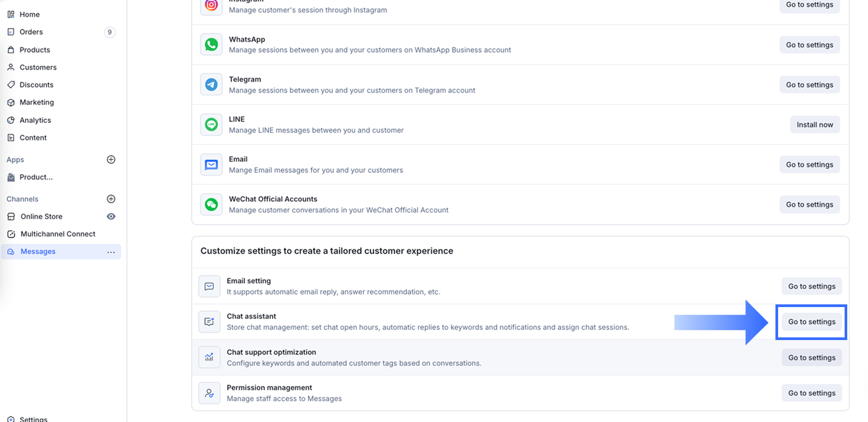Open Go to settings for Permission management
Viewport: 868px width, 422px height.
[812, 393]
